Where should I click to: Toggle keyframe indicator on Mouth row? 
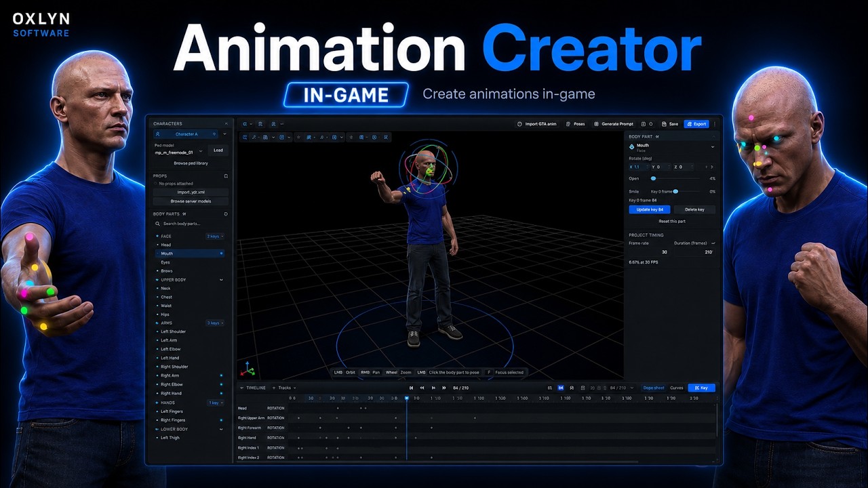pyautogui.click(x=221, y=253)
